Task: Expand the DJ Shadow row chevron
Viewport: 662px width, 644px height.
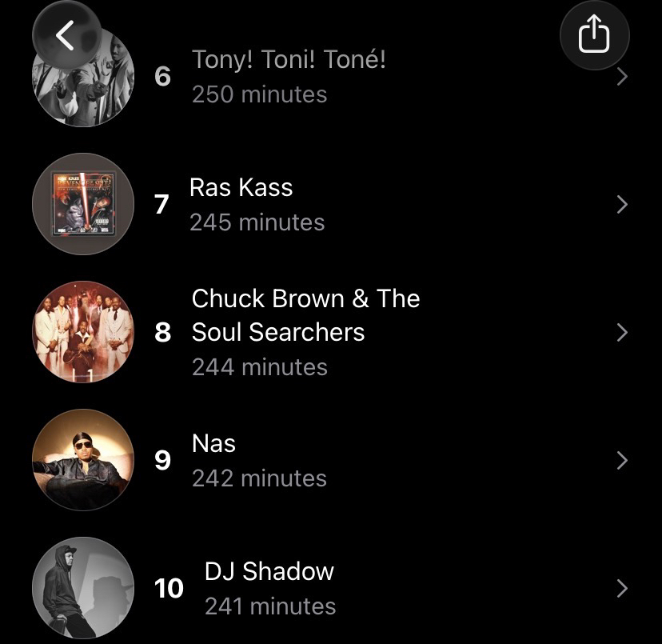Action: click(622, 589)
